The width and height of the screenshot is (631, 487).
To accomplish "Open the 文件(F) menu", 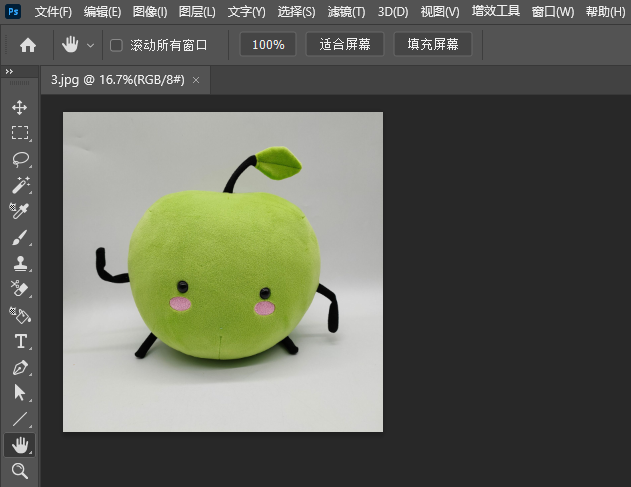I will [53, 12].
